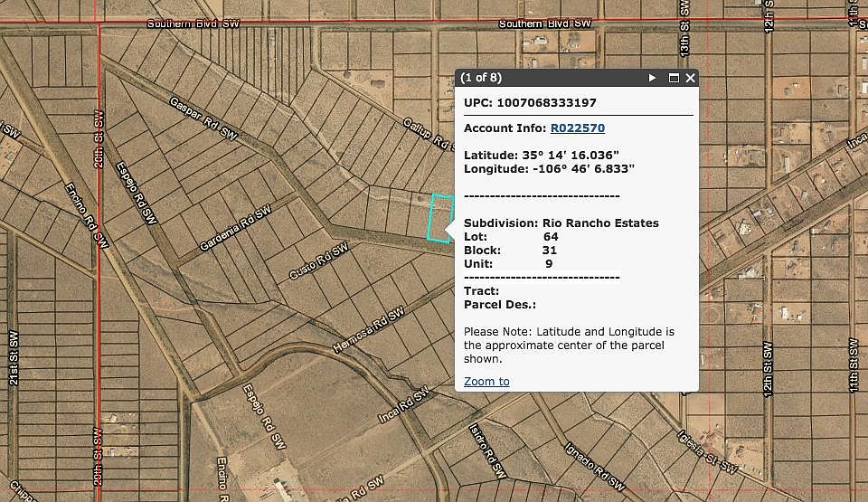
Task: Click the Inca Rd SW road label
Action: pos(403,406)
